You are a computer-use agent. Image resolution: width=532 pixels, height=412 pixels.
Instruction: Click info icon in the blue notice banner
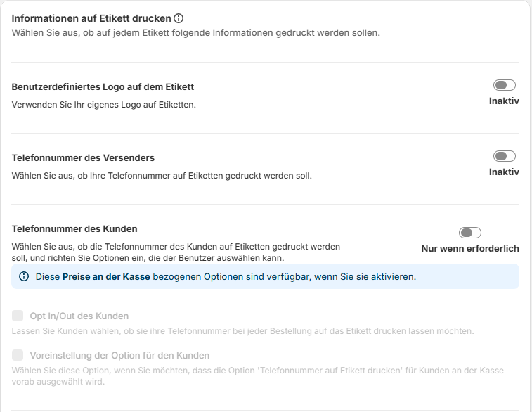click(24, 276)
